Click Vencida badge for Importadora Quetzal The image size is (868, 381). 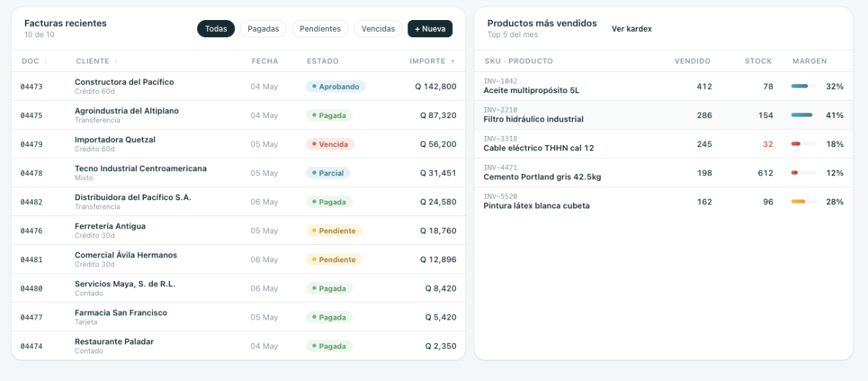pyautogui.click(x=330, y=144)
